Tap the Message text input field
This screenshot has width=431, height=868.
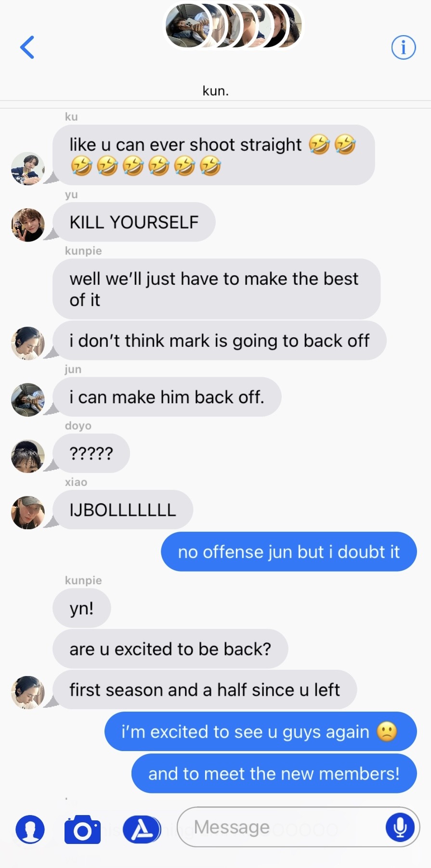coord(298,827)
